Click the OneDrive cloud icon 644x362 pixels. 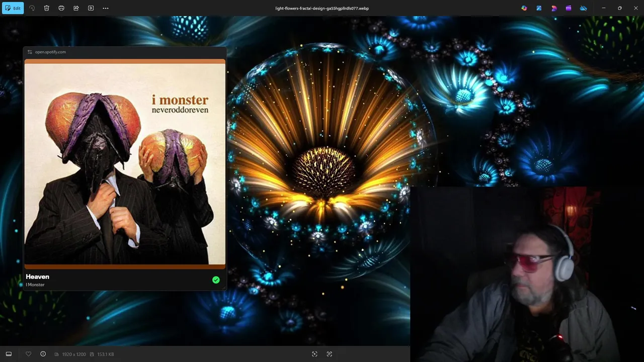click(x=584, y=8)
